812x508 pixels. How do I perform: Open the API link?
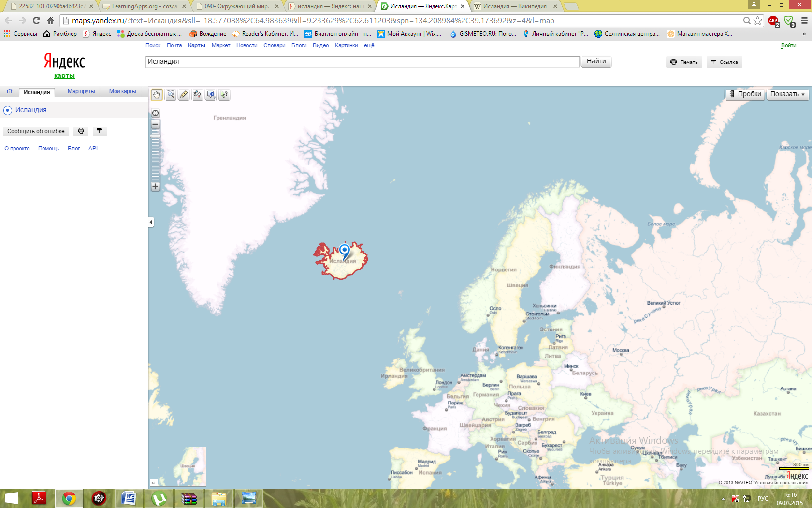[93, 149]
